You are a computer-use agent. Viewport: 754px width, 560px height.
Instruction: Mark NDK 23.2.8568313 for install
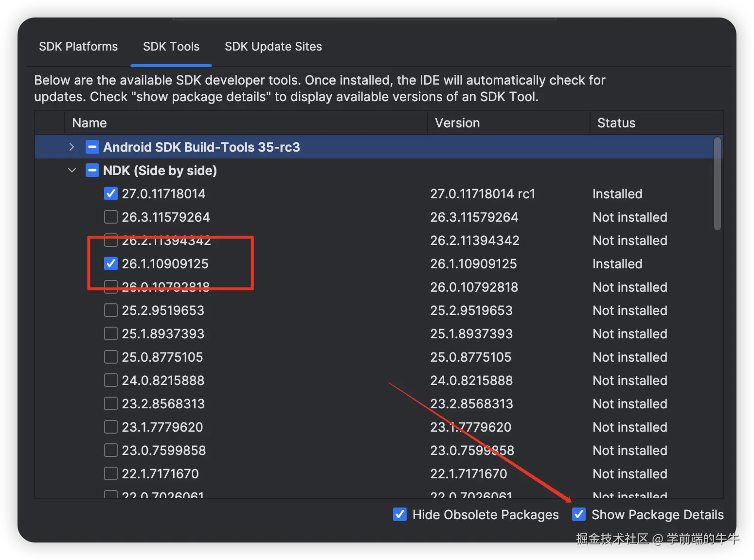(111, 403)
